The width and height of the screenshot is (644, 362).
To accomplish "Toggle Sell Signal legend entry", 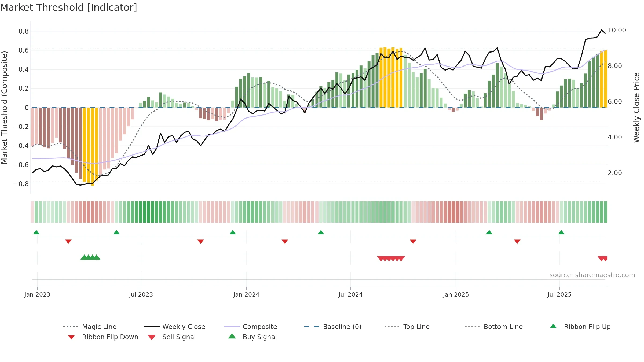I will tap(172, 337).
